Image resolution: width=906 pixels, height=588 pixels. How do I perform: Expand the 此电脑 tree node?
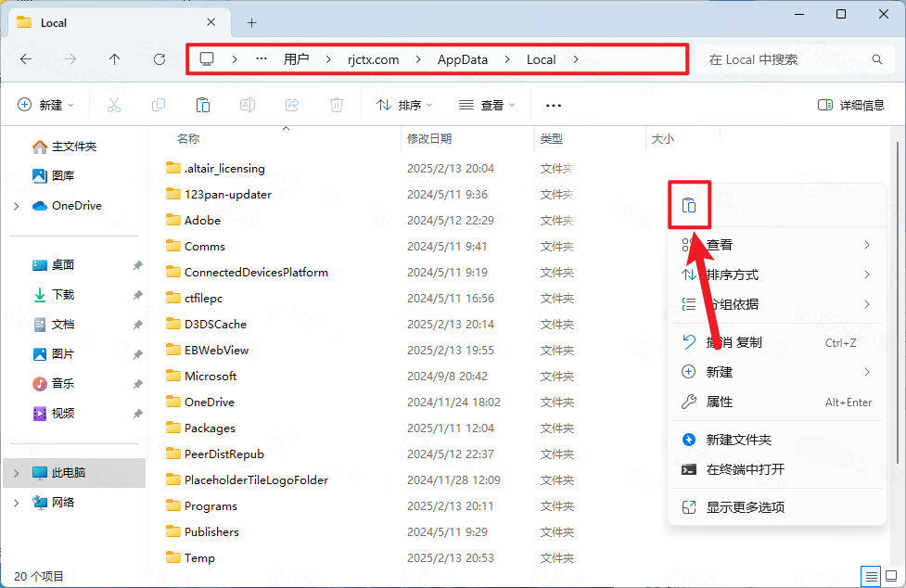16,473
